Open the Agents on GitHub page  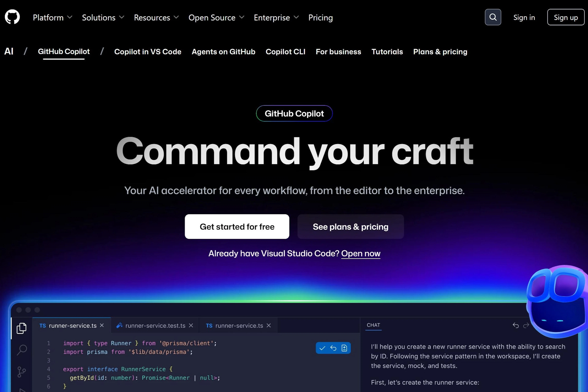click(x=223, y=52)
